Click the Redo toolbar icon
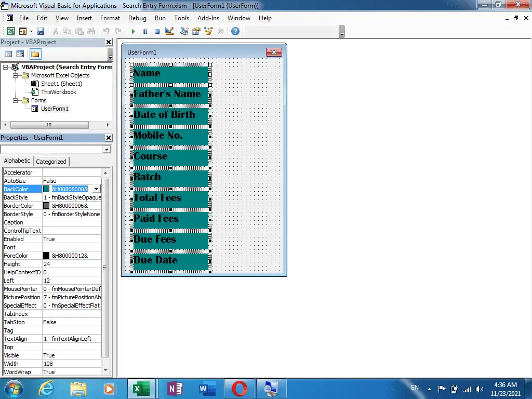The height and width of the screenshot is (399, 532). [118, 31]
